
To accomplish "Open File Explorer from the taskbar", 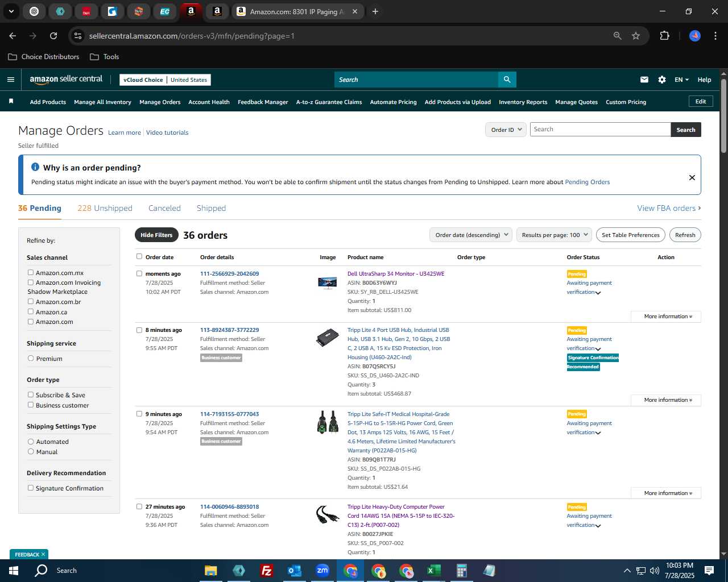I will tap(211, 571).
